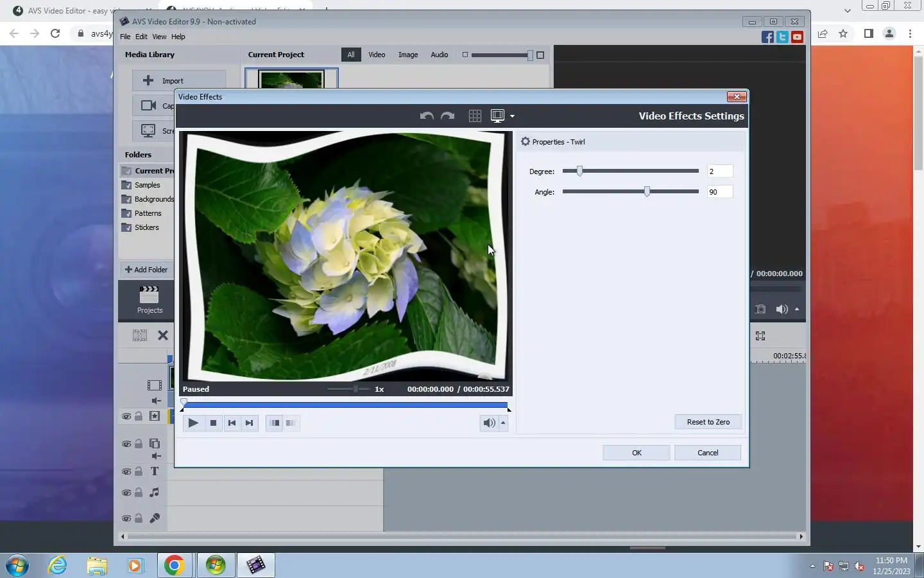Screen dimensions: 924x578
Task: Click the video overlay track icon
Action: [155, 444]
